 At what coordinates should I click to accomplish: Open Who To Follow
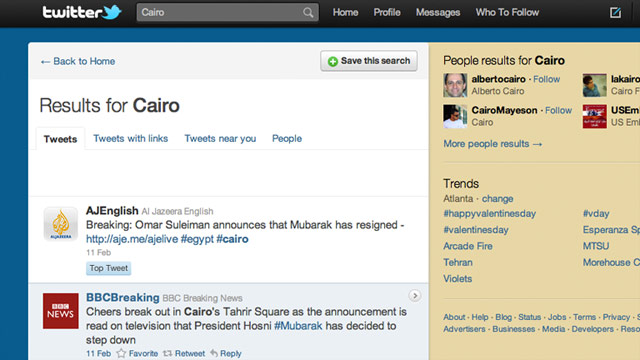click(x=507, y=13)
